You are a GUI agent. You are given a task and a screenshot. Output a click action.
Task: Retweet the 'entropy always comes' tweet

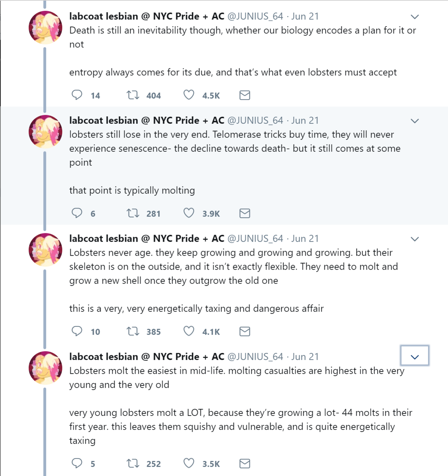pyautogui.click(x=133, y=95)
